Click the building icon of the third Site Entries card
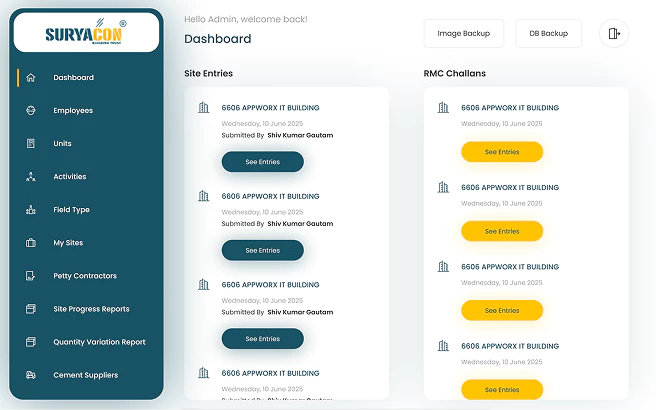 tap(204, 284)
